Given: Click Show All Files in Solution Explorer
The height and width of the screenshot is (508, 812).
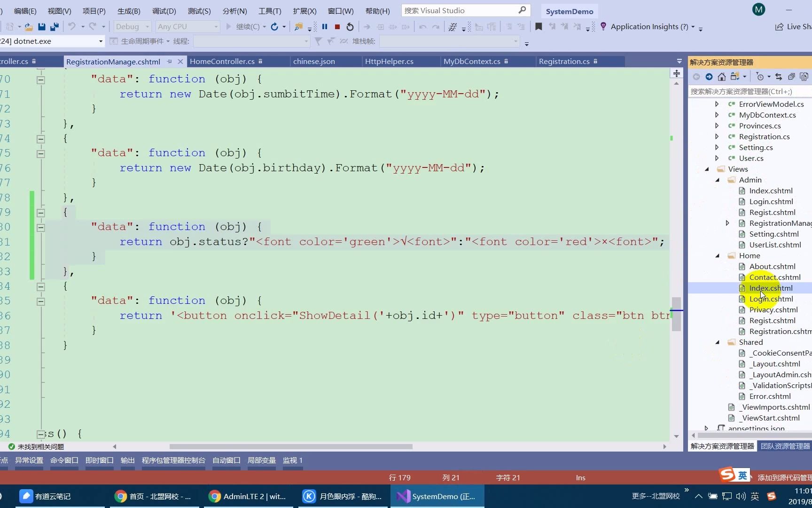Looking at the screenshot, I should click(x=804, y=77).
